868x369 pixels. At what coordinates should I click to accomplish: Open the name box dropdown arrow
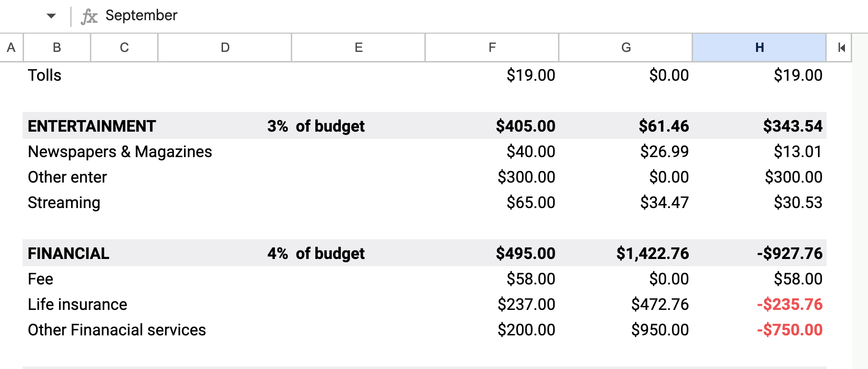point(51,16)
